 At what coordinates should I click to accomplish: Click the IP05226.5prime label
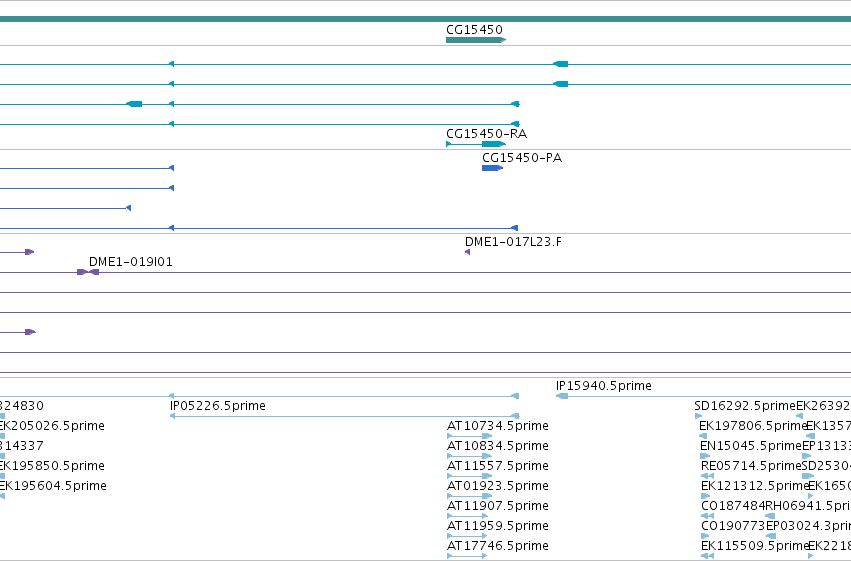pyautogui.click(x=218, y=406)
